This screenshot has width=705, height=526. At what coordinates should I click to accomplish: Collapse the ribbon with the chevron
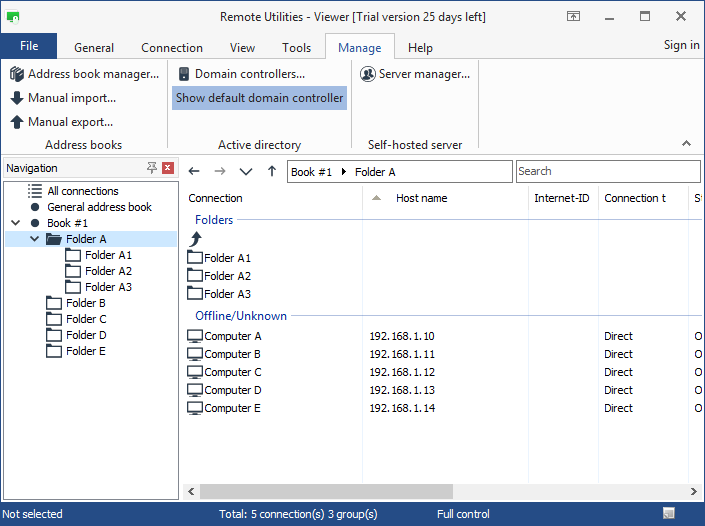point(686,144)
